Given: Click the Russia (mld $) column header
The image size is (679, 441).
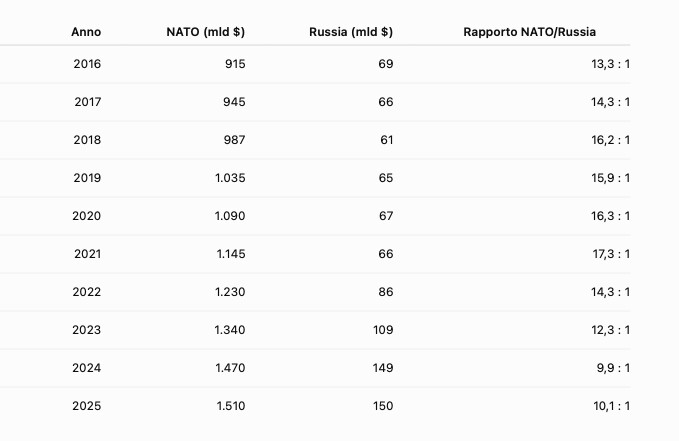Looking at the screenshot, I should point(351,32).
